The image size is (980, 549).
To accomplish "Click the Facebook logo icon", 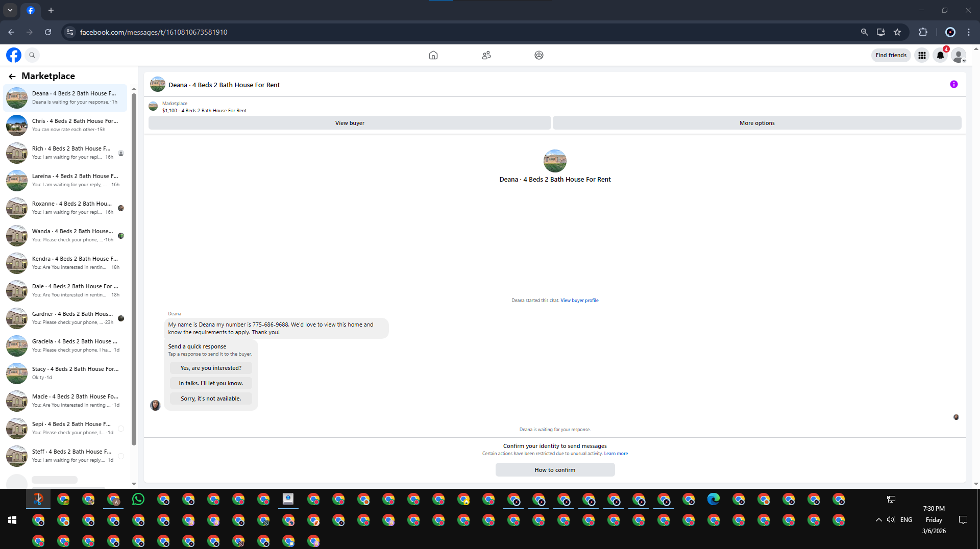I will coord(14,55).
